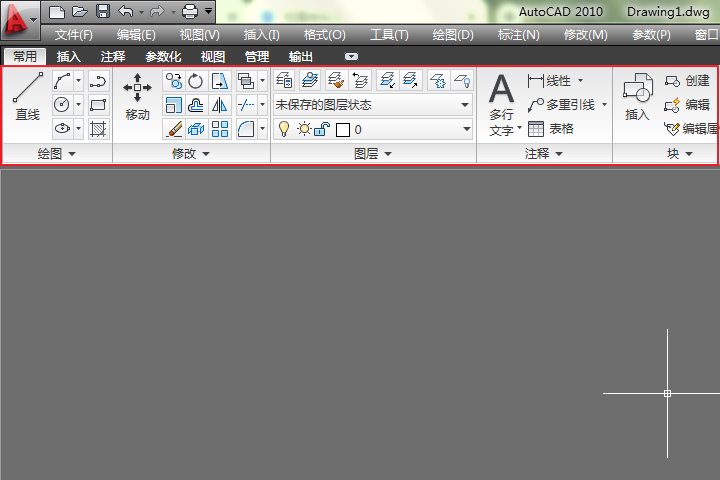Open the 格式(O) menu
720x480 pixels.
(325, 35)
